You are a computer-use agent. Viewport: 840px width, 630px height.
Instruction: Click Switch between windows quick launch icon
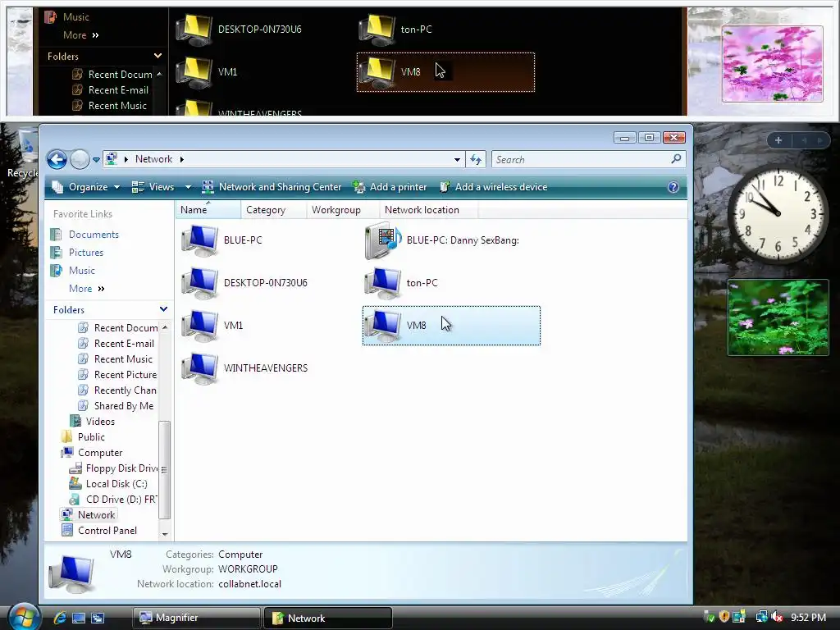(98, 618)
